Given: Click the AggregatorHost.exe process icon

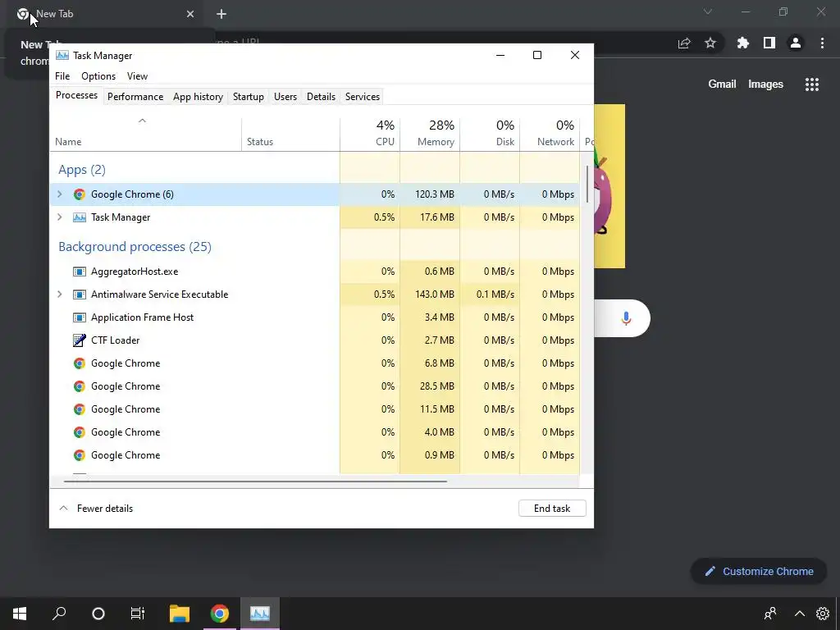Looking at the screenshot, I should coord(80,272).
